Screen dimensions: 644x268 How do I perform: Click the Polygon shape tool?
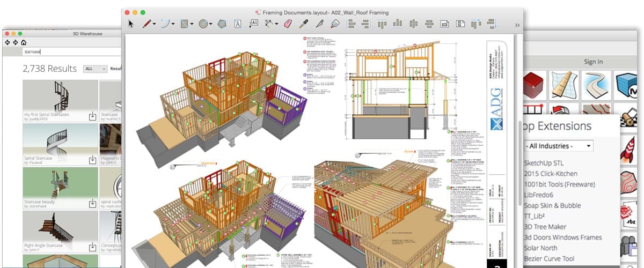222,24
